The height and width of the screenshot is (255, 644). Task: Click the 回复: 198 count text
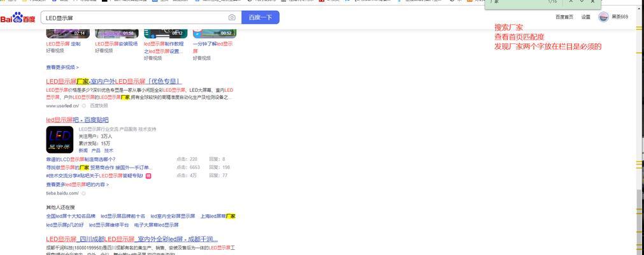click(x=219, y=168)
